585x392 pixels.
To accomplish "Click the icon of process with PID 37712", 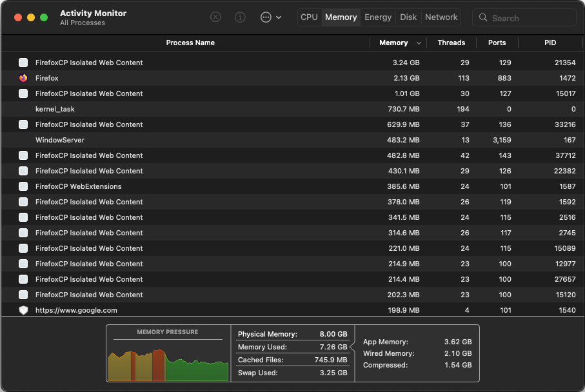I will pyautogui.click(x=23, y=155).
